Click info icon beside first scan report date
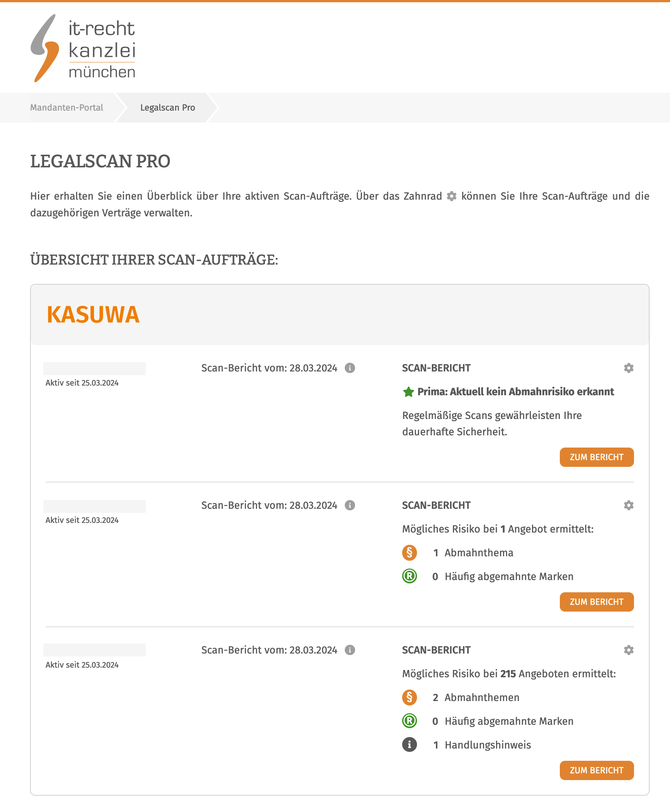This screenshot has height=812, width=670. pos(350,368)
